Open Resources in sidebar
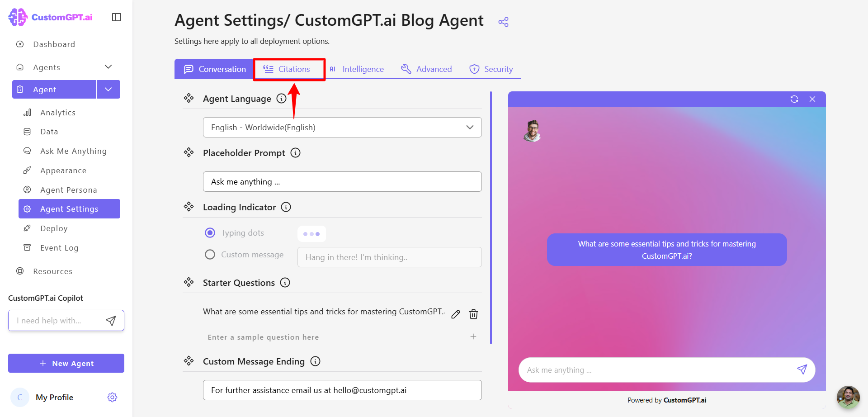 52,271
